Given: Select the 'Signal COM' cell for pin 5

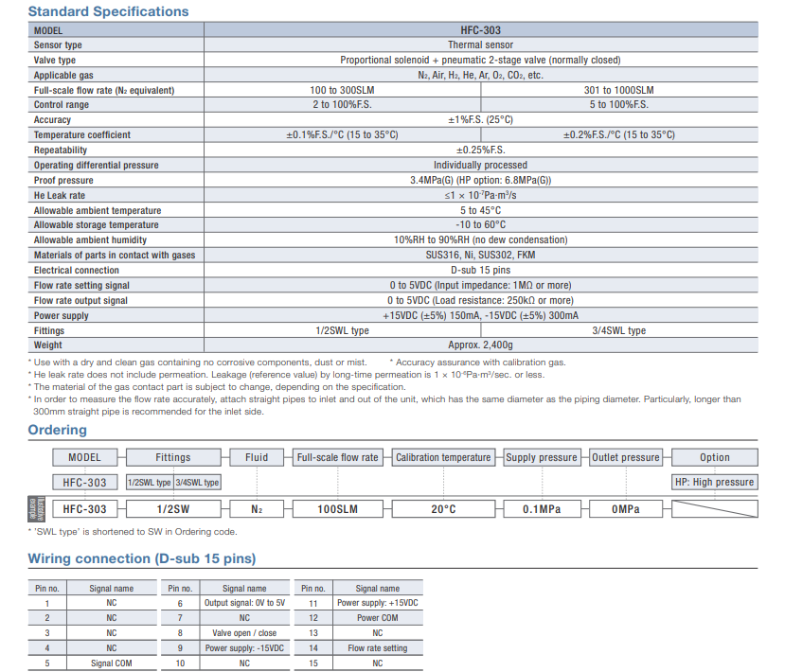Looking at the screenshot, I should point(112,663).
